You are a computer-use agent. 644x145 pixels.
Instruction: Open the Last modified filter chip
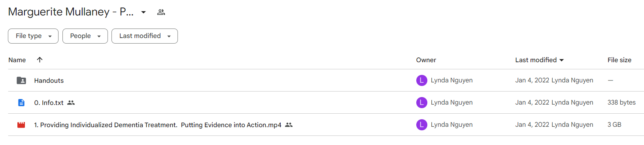[145, 36]
